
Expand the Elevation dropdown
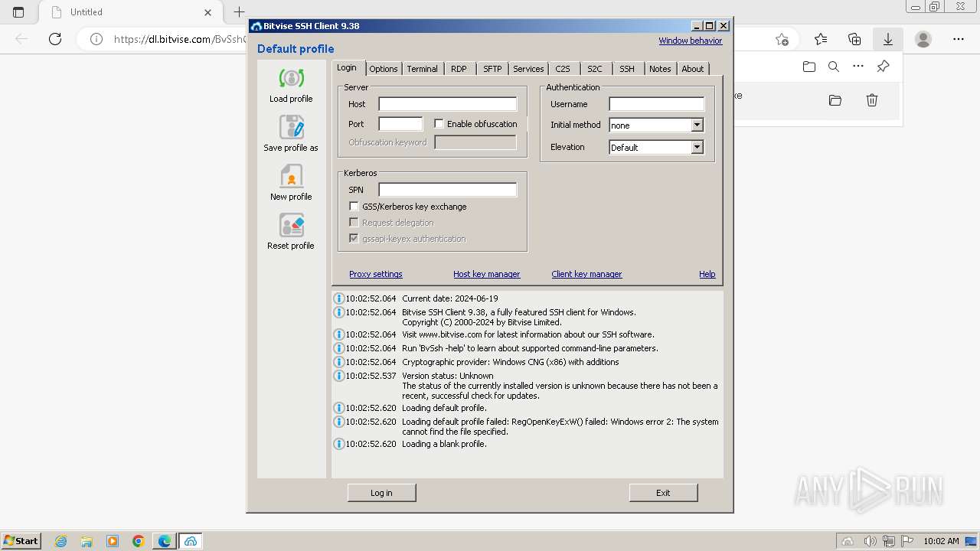(697, 147)
